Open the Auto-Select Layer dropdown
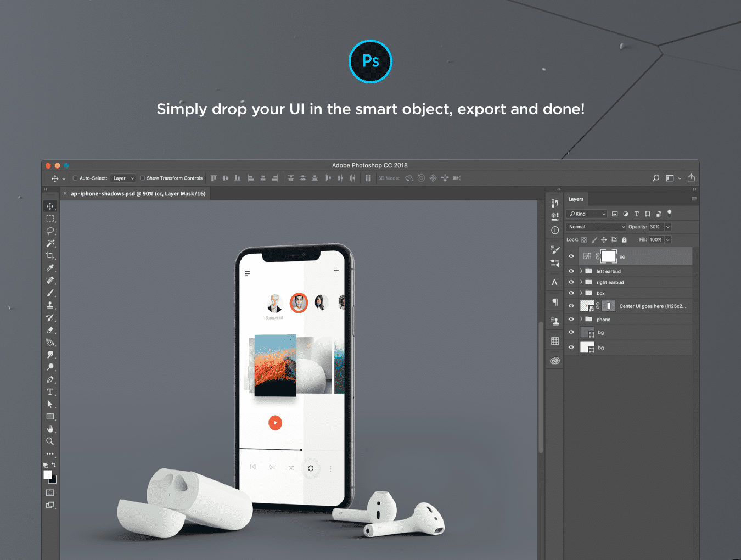The width and height of the screenshot is (741, 560). 123,178
